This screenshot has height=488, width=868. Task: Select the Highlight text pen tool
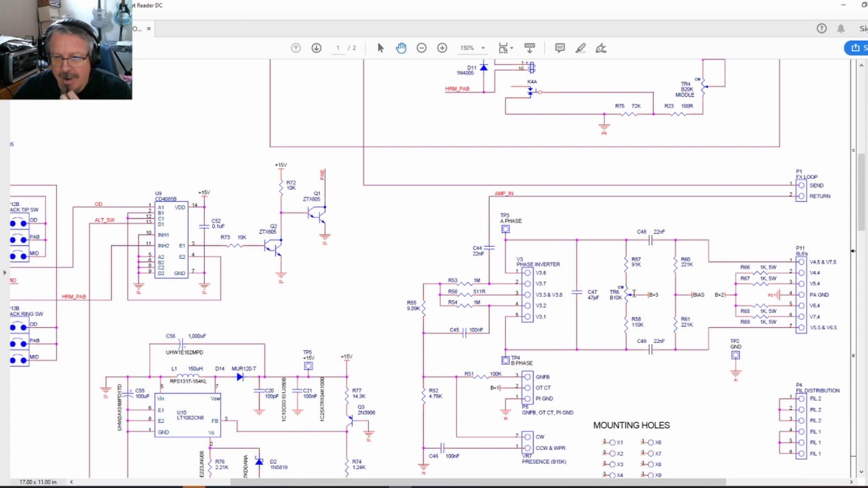coord(580,48)
